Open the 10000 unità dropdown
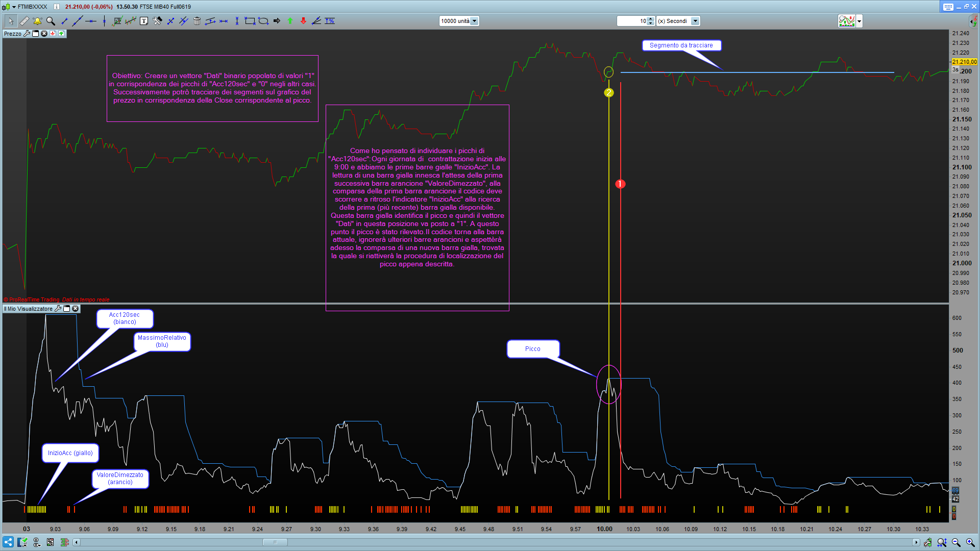Image resolution: width=980 pixels, height=551 pixels. pyautogui.click(x=474, y=21)
